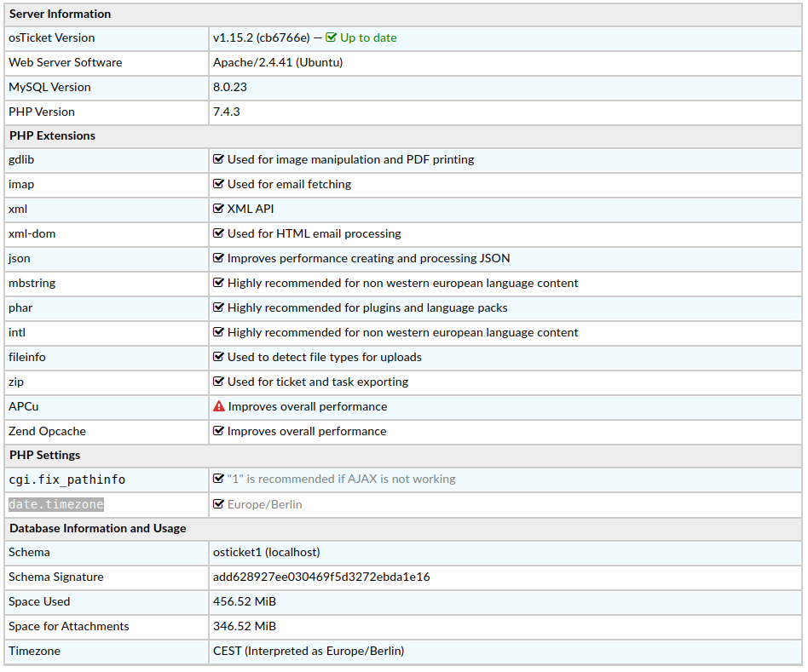Screen dimensions: 808x672
Task: Click the AJAX recommendation text for cgi.fix_pathinfo
Action: (342, 479)
